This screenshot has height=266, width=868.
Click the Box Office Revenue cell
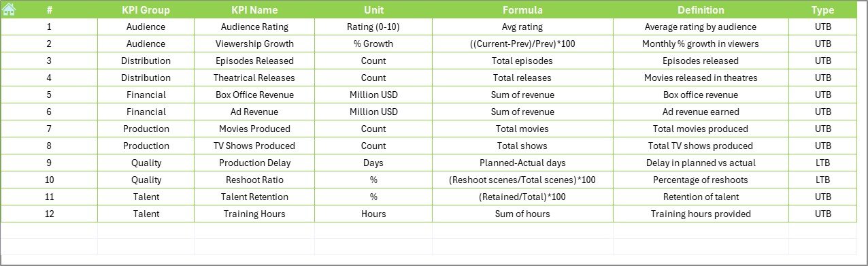point(254,95)
